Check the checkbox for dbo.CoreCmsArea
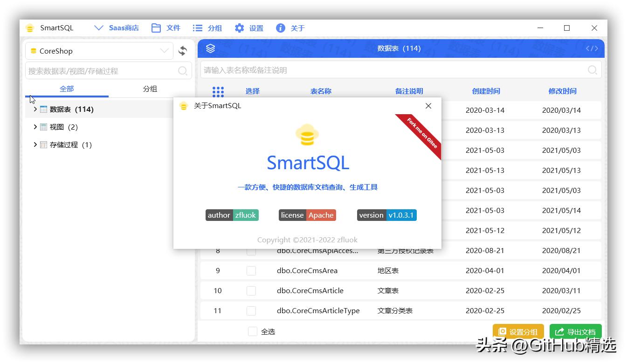This screenshot has height=364, width=627. 251,270
